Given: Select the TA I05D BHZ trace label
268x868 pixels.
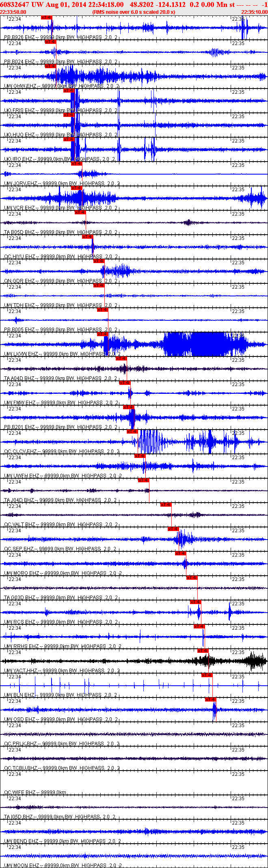Looking at the screenshot, I should tap(60, 817).
